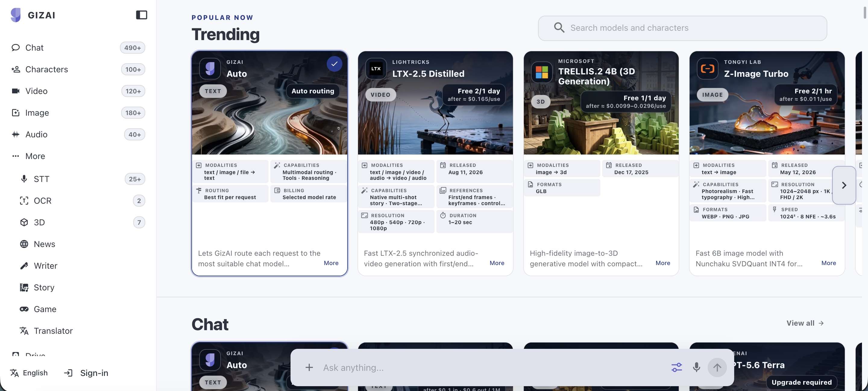The image size is (868, 391).
Task: Expand More on LTX-2.5 description
Action: click(x=497, y=263)
